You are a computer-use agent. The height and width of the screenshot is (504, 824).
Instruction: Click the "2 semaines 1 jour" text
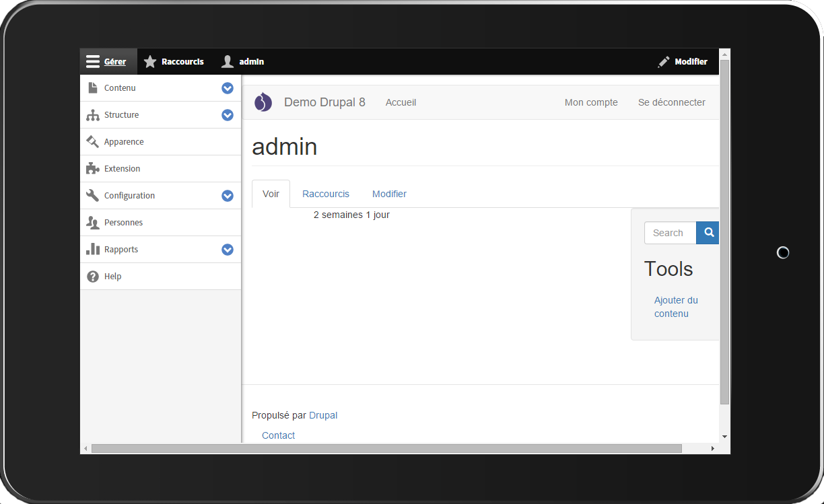point(351,215)
